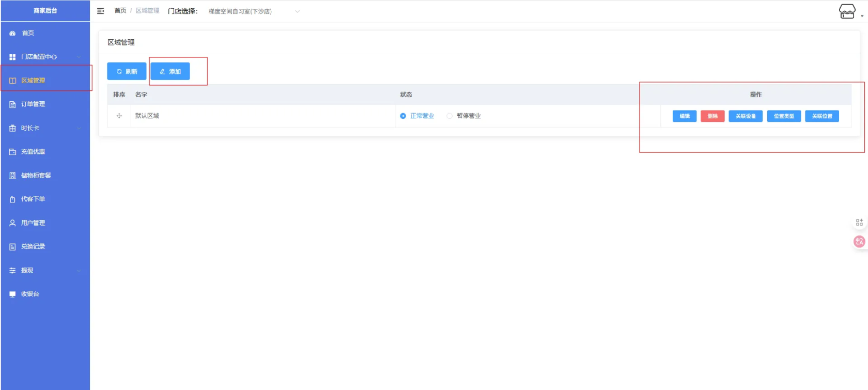The width and height of the screenshot is (868, 390).
Task: Open the 门店选择 store dropdown
Action: coord(253,11)
